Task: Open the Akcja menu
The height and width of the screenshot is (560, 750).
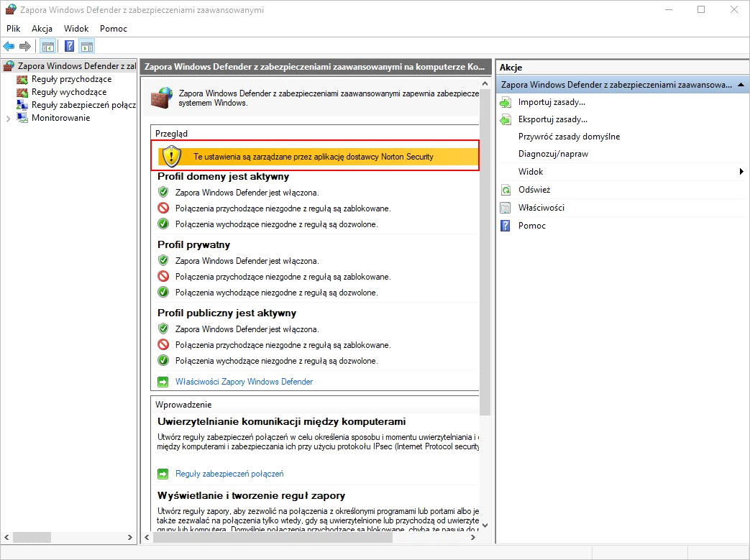Action: tap(42, 29)
